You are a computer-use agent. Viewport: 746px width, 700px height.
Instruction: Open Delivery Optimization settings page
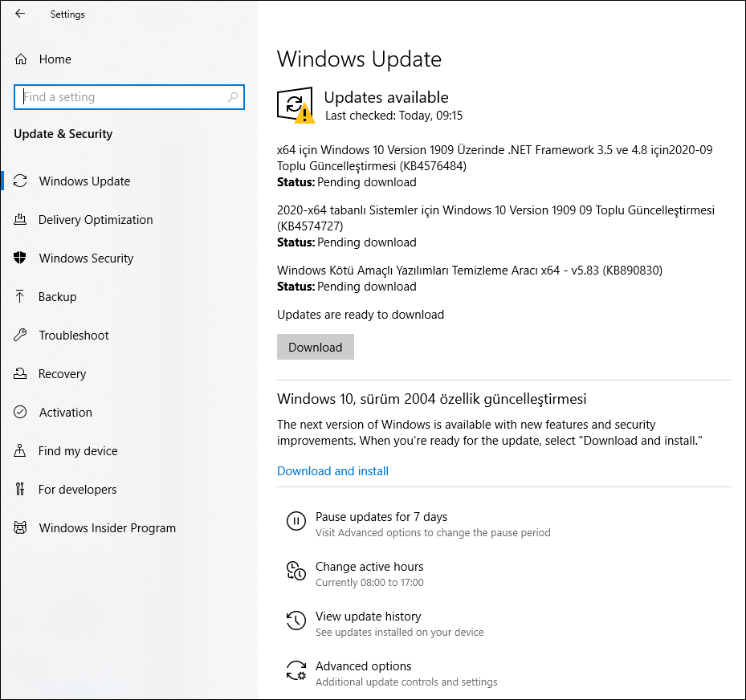coord(96,220)
